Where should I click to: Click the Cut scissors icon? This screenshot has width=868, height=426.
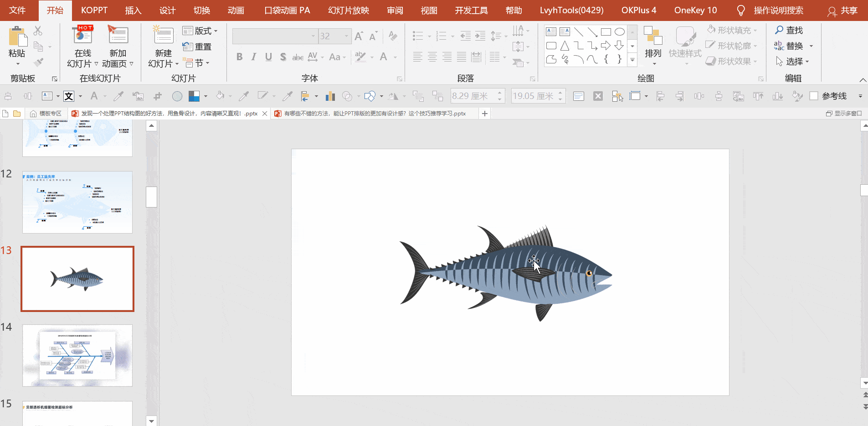point(38,31)
